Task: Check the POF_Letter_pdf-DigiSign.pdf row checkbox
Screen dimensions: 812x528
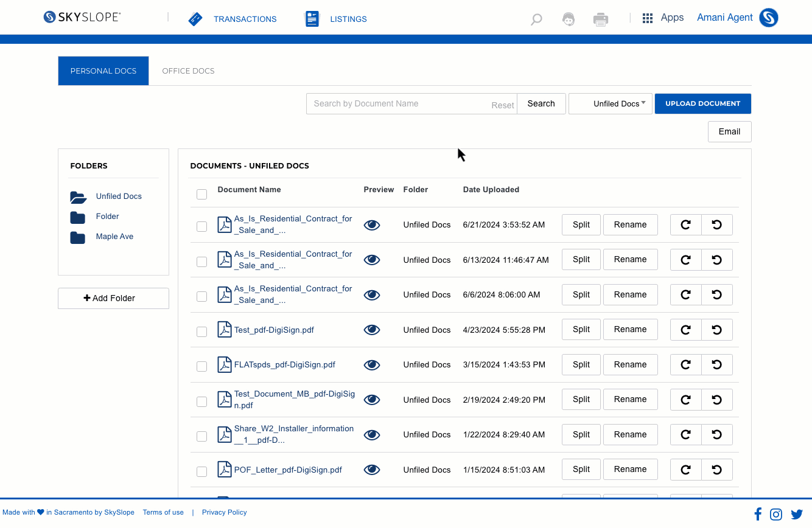Action: 201,471
